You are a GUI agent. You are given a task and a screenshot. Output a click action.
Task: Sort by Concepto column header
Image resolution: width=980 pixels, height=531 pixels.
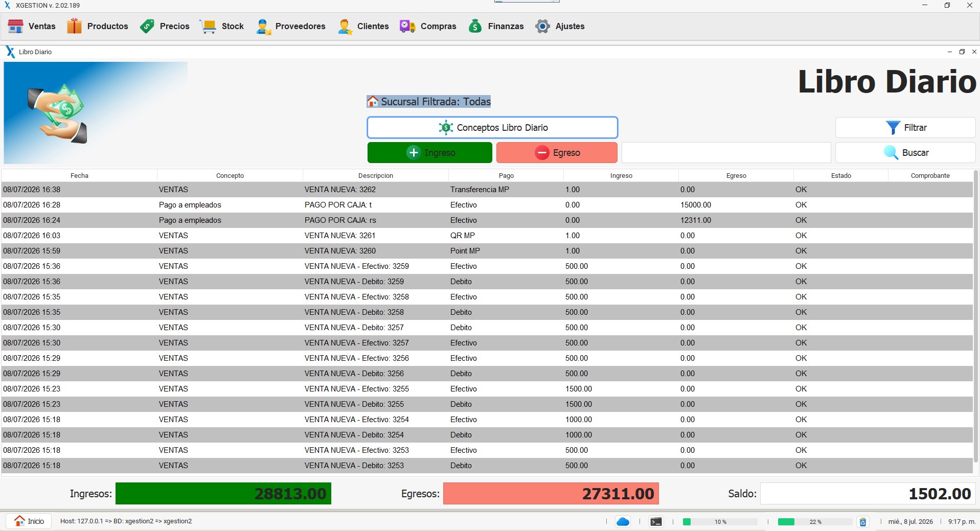click(230, 175)
